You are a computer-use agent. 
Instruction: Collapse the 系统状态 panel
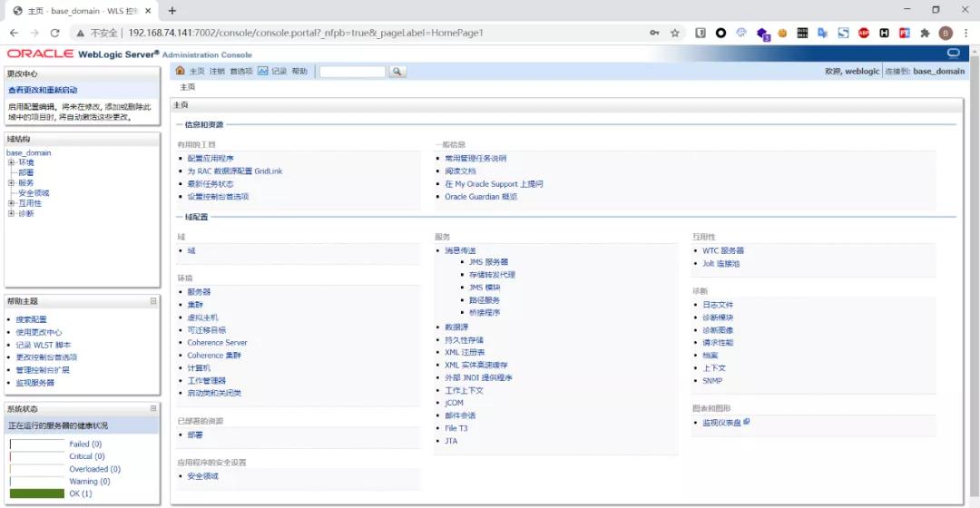tap(153, 408)
